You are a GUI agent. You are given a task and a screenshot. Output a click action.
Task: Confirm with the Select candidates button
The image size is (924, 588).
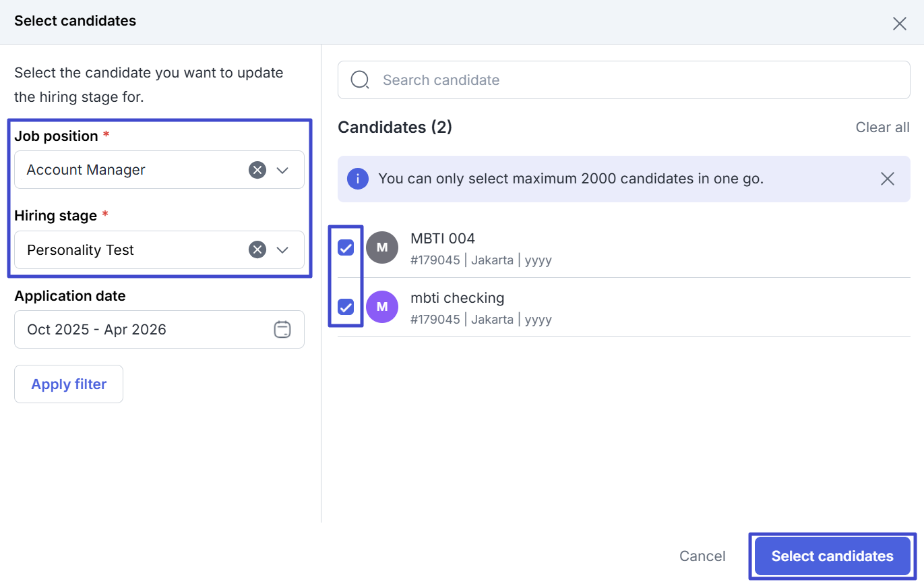point(832,556)
